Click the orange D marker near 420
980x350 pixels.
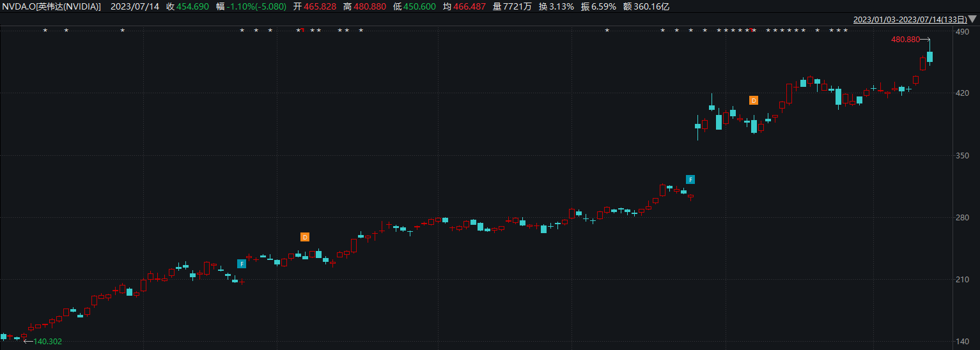(x=754, y=100)
